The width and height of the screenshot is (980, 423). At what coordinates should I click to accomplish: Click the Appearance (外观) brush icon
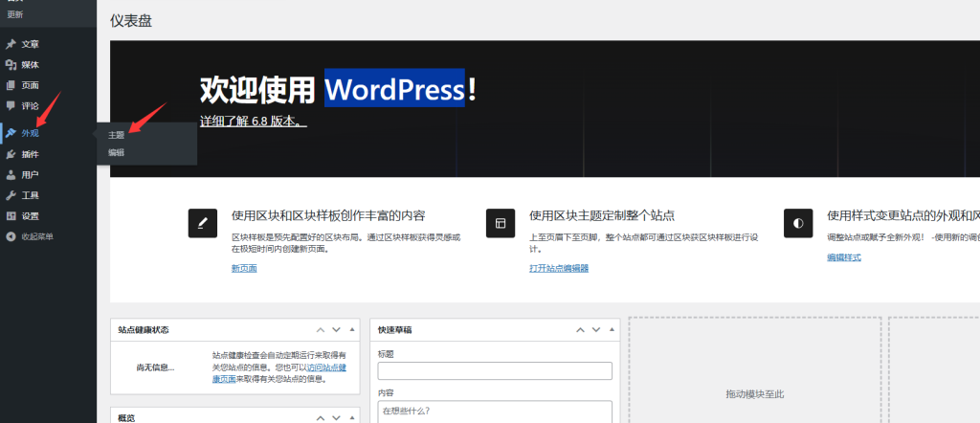point(11,133)
